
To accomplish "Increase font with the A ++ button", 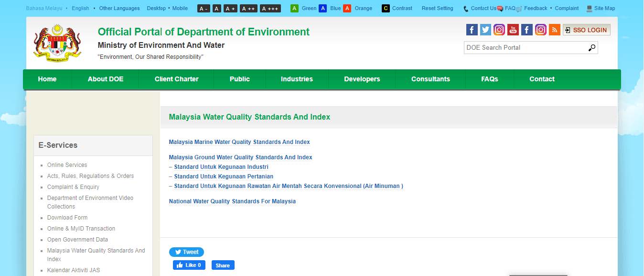I will pos(248,9).
